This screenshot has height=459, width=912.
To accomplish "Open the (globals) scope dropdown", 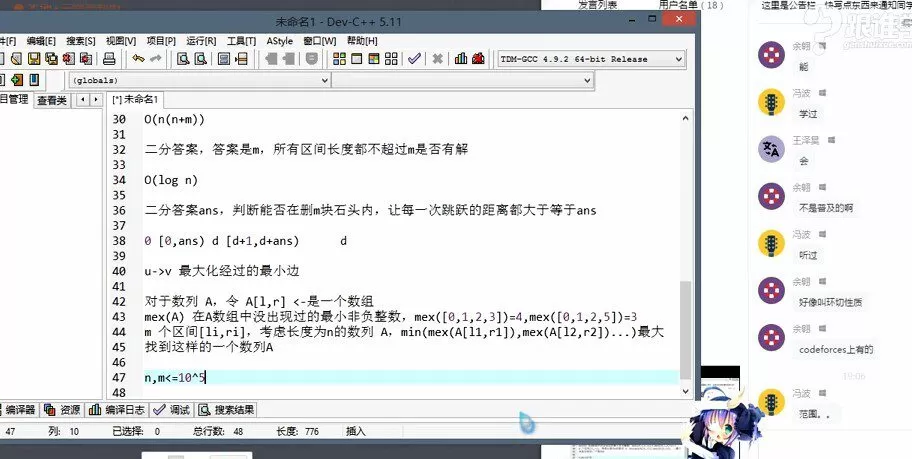I will pos(200,80).
